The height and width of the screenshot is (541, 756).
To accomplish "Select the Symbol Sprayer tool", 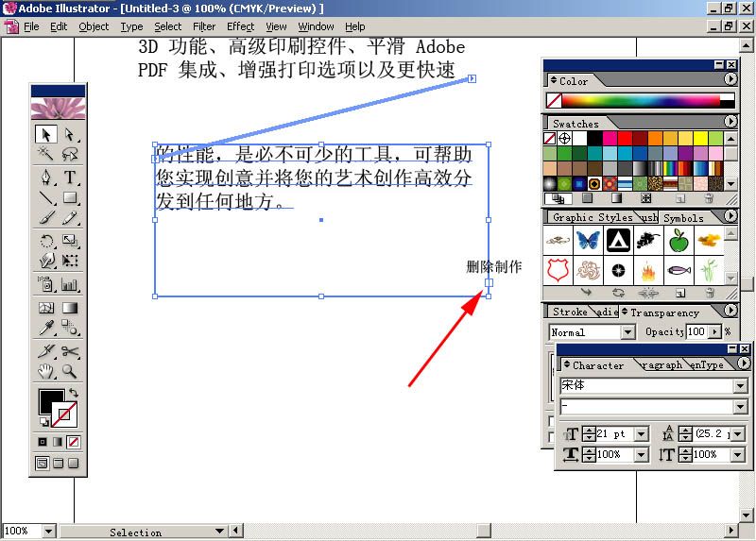I will [46, 284].
